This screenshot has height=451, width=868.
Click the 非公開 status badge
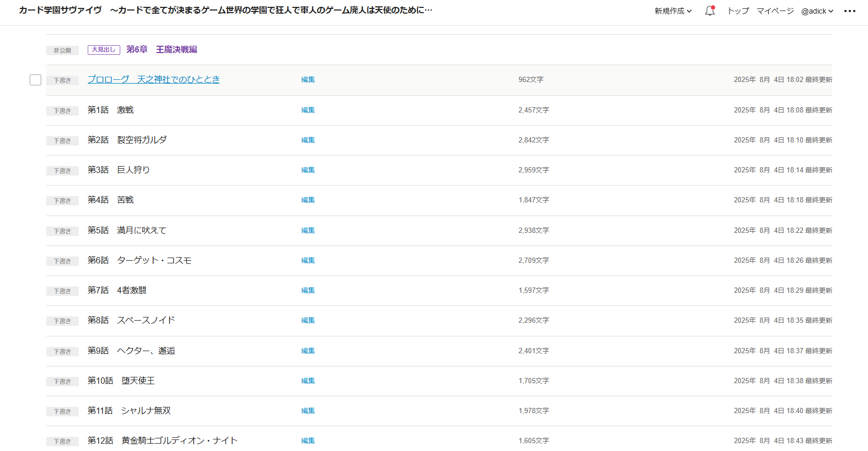click(62, 50)
